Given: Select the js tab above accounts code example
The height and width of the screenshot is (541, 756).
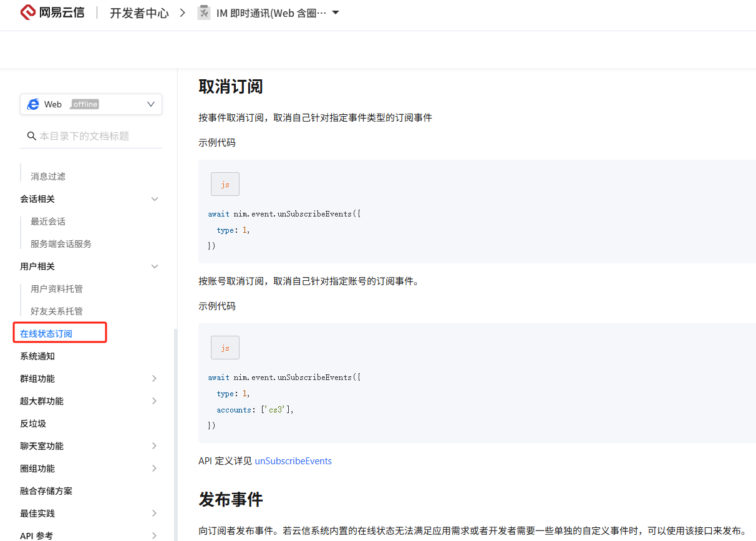Looking at the screenshot, I should [x=225, y=348].
